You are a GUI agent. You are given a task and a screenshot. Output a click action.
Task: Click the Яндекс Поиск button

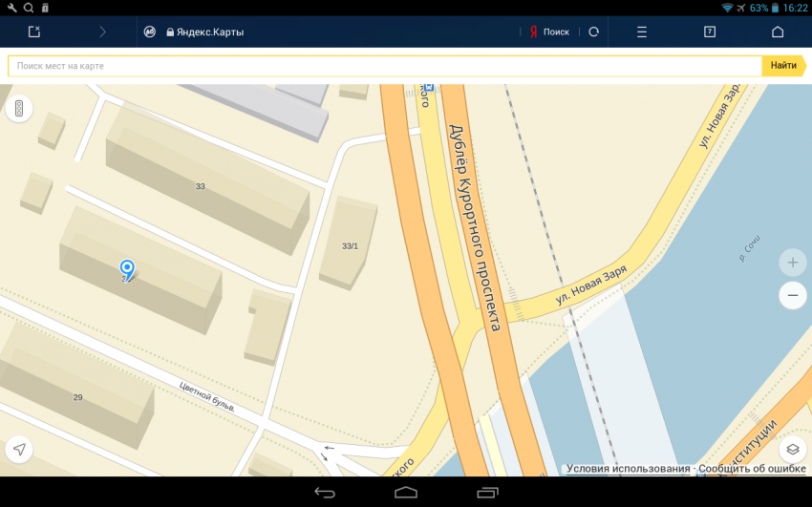click(549, 32)
